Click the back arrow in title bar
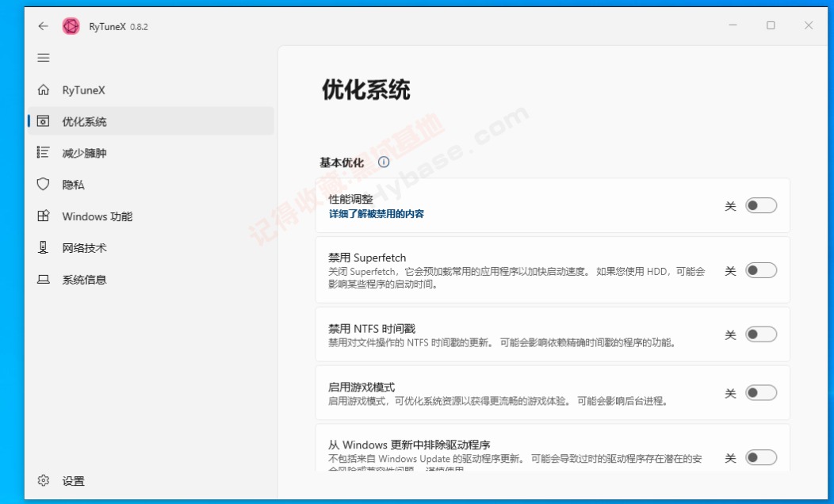The image size is (834, 504). tap(43, 26)
